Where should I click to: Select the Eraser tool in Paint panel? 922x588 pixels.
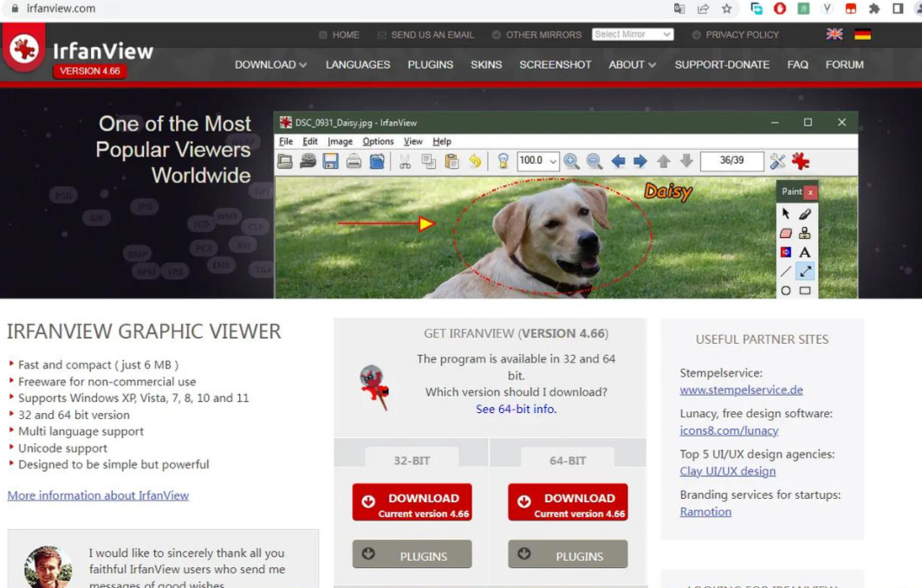786,233
